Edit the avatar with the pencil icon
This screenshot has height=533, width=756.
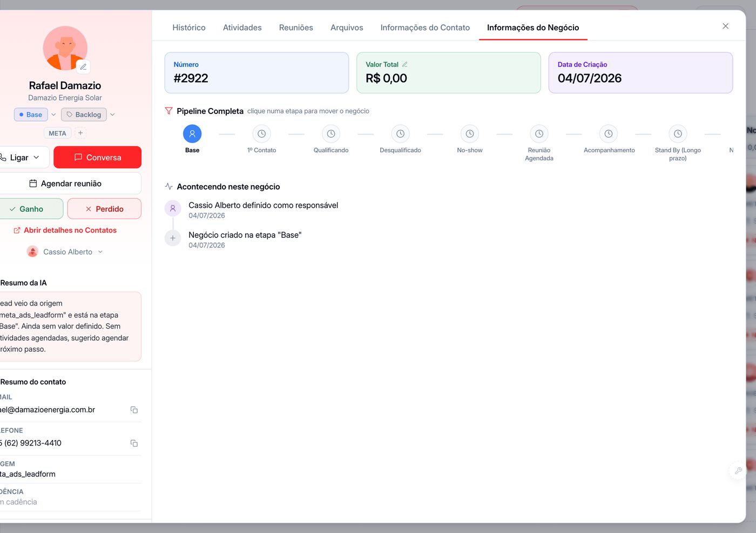83,67
